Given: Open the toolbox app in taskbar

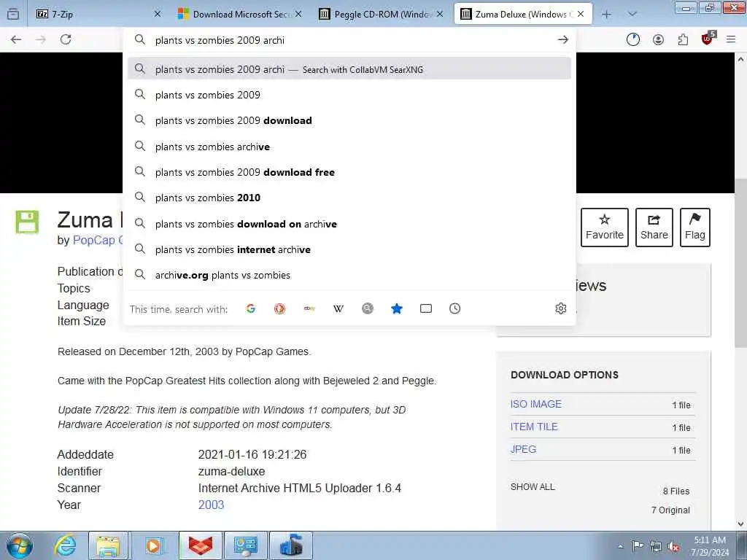Looking at the screenshot, I should [292, 545].
